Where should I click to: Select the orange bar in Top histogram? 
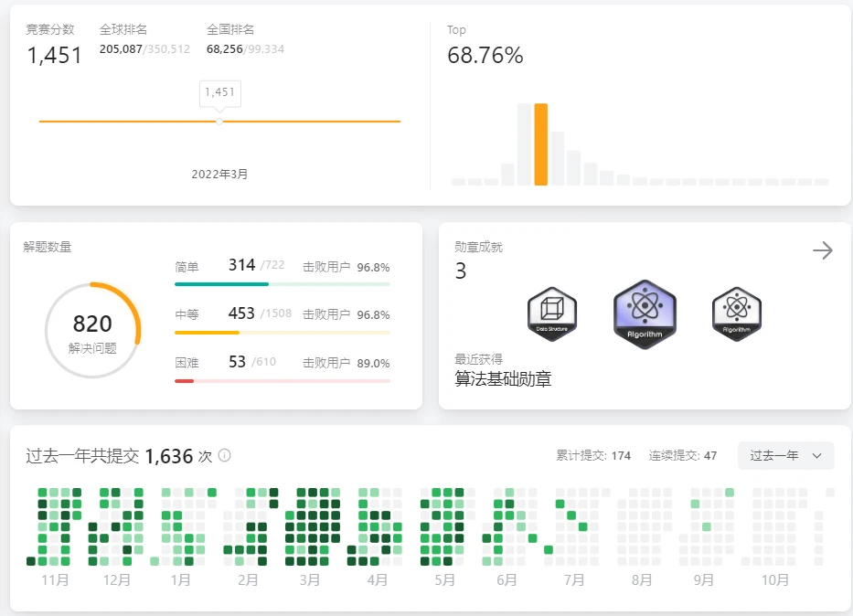coord(540,144)
